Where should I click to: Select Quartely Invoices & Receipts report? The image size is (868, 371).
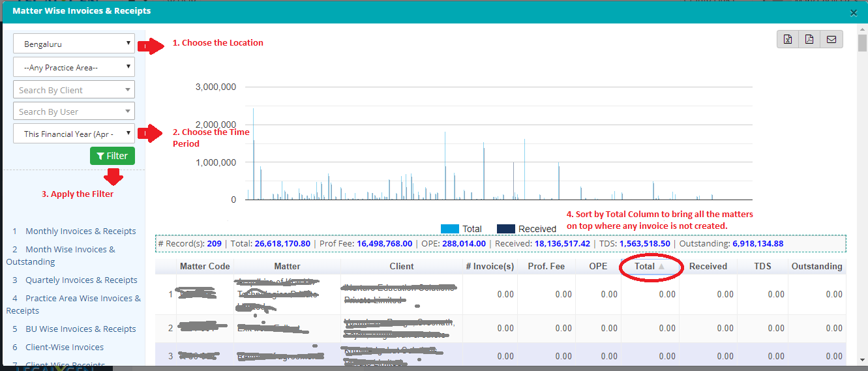(x=81, y=280)
